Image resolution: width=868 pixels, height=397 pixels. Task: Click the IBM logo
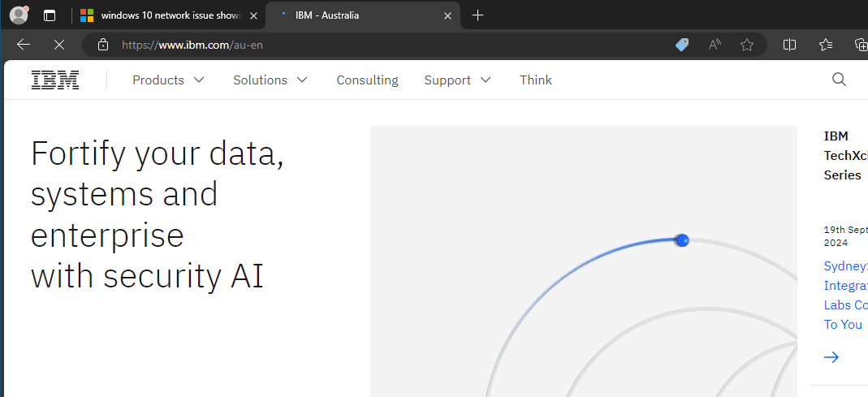pyautogui.click(x=54, y=80)
